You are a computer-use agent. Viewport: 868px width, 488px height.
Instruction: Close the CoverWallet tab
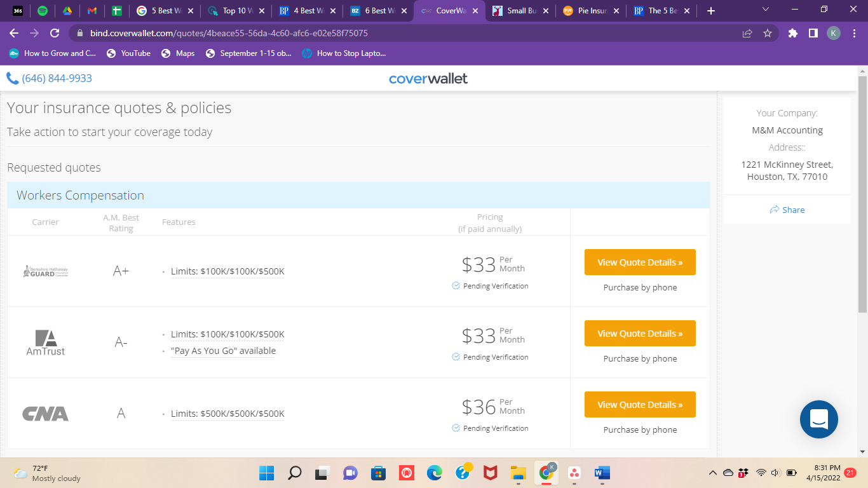[x=475, y=11]
